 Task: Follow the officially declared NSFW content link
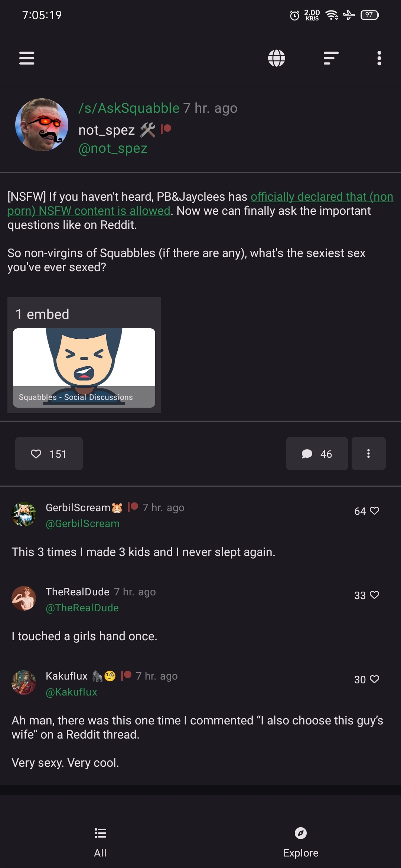pyautogui.click(x=200, y=204)
